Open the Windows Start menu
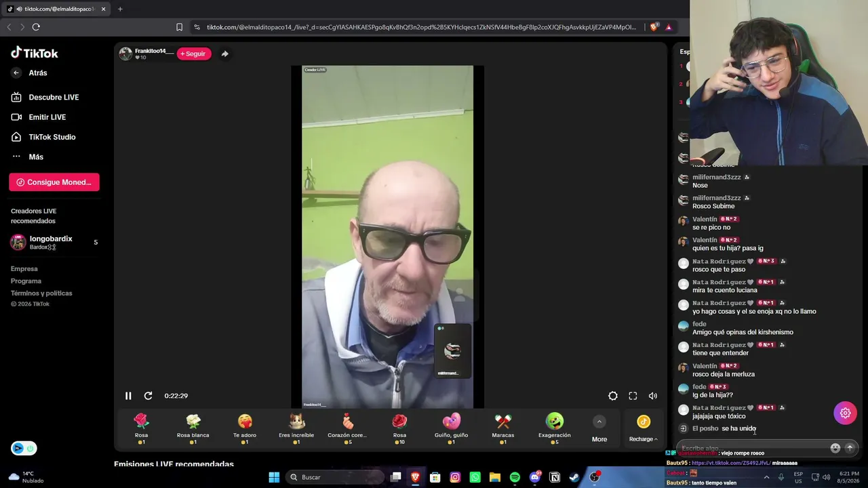Screen dimensions: 868x488 click(274, 477)
